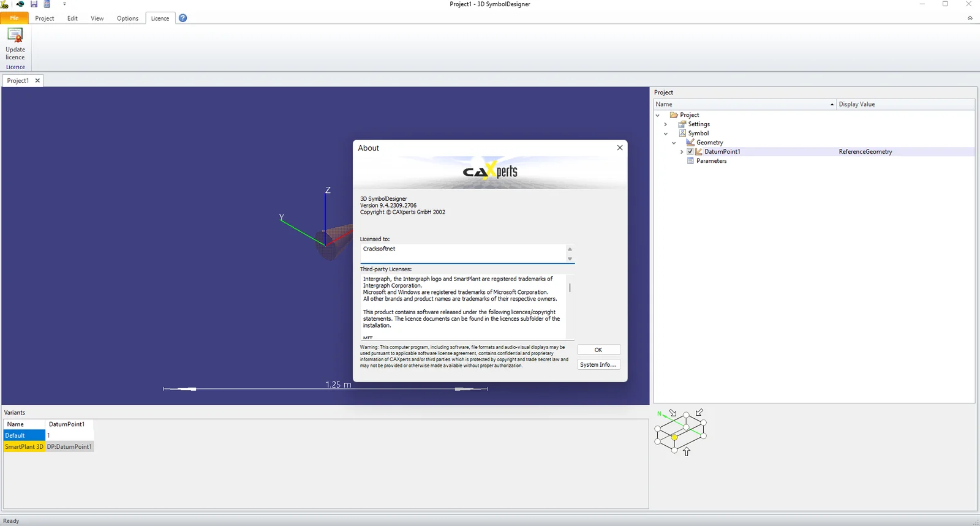
Task: Click the Third-party Licenses scrollbar thumb
Action: coord(570,288)
